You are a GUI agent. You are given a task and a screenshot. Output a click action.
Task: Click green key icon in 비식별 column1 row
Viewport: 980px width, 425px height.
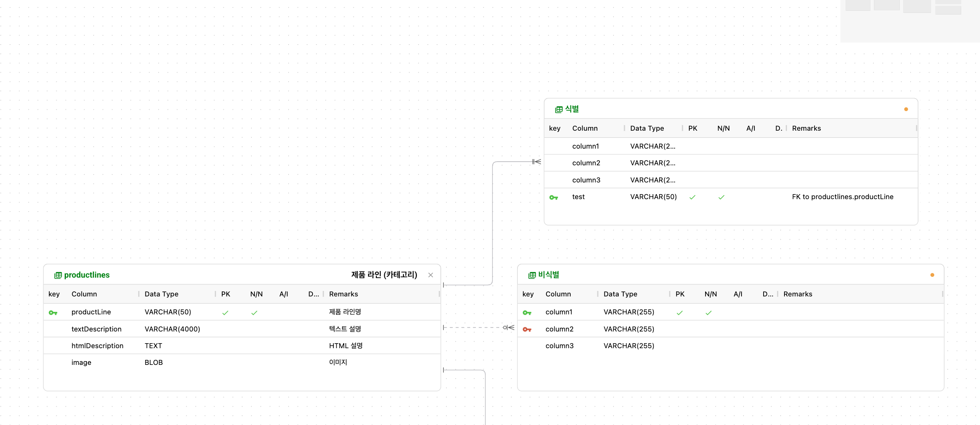point(527,313)
